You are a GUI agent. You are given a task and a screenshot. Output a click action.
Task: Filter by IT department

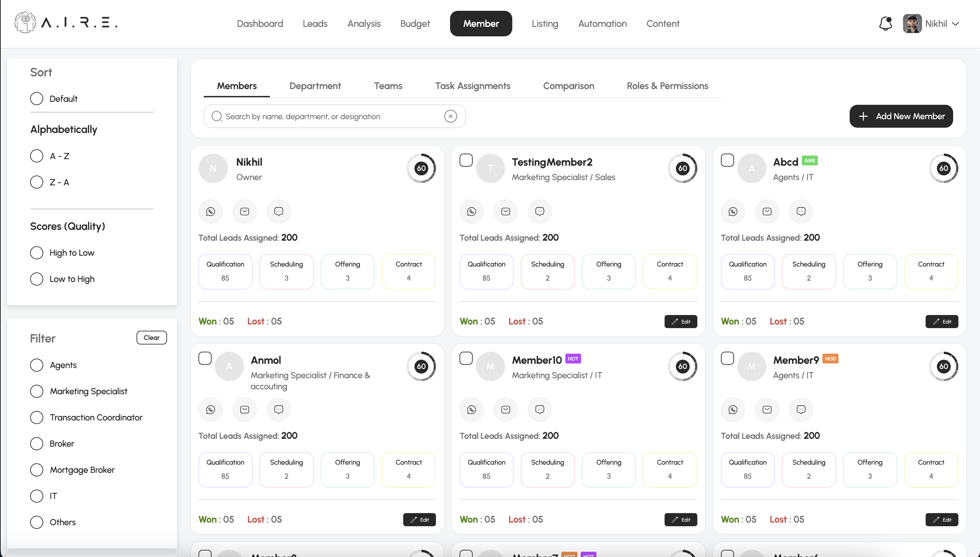point(37,496)
